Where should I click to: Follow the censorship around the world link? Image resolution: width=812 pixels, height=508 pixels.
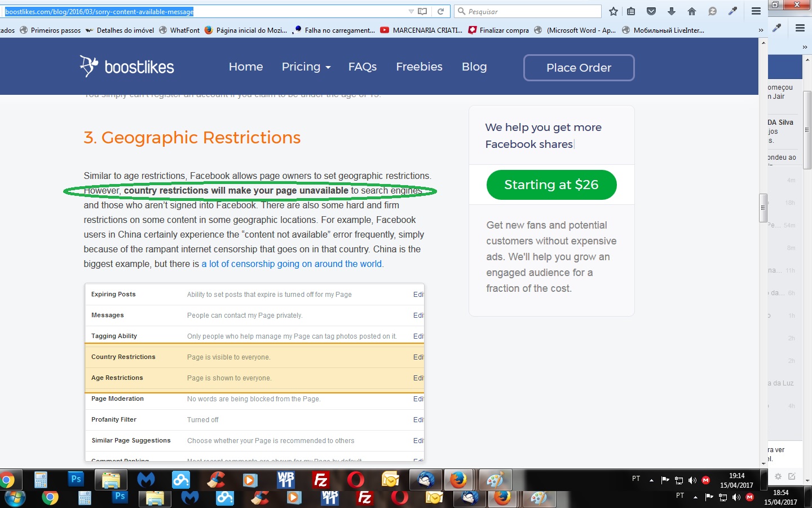[x=292, y=264]
